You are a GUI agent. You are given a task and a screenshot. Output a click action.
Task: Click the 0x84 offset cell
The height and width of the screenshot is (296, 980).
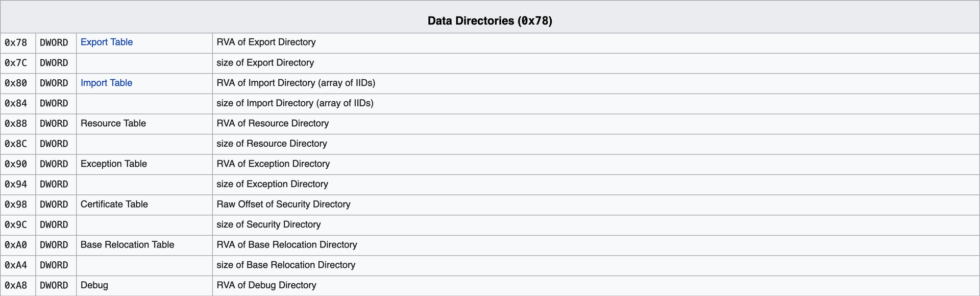pyautogui.click(x=18, y=103)
